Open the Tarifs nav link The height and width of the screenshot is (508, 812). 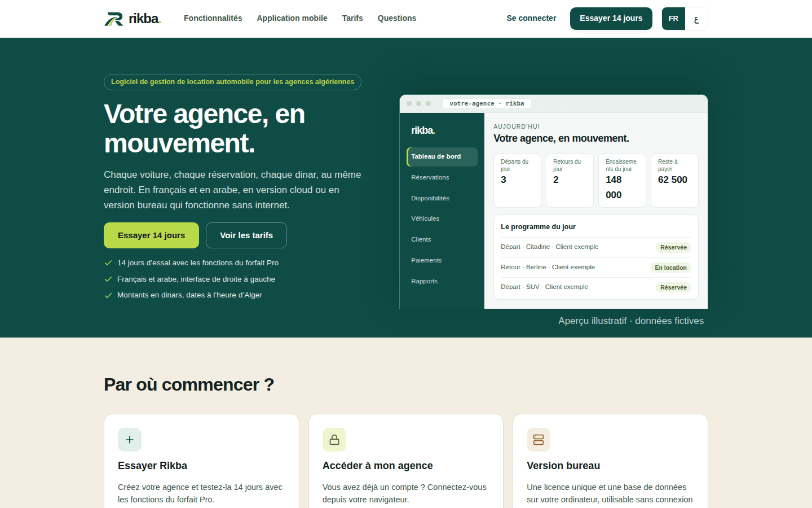(x=352, y=18)
